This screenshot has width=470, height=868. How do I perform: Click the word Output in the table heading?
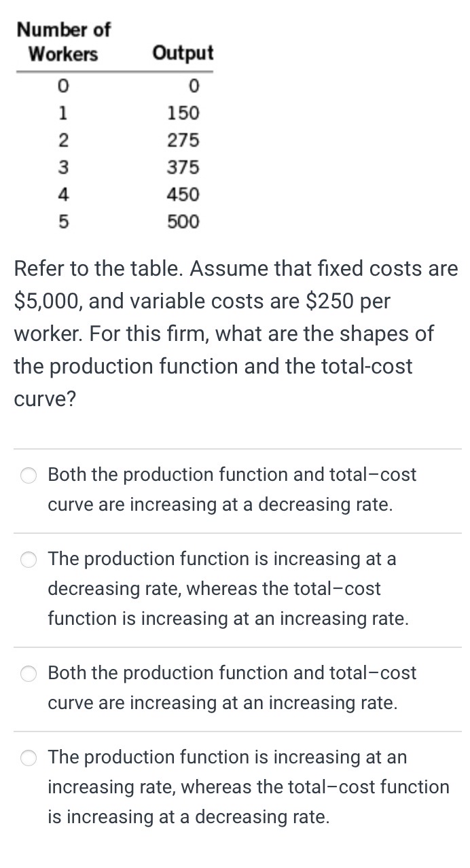[183, 53]
